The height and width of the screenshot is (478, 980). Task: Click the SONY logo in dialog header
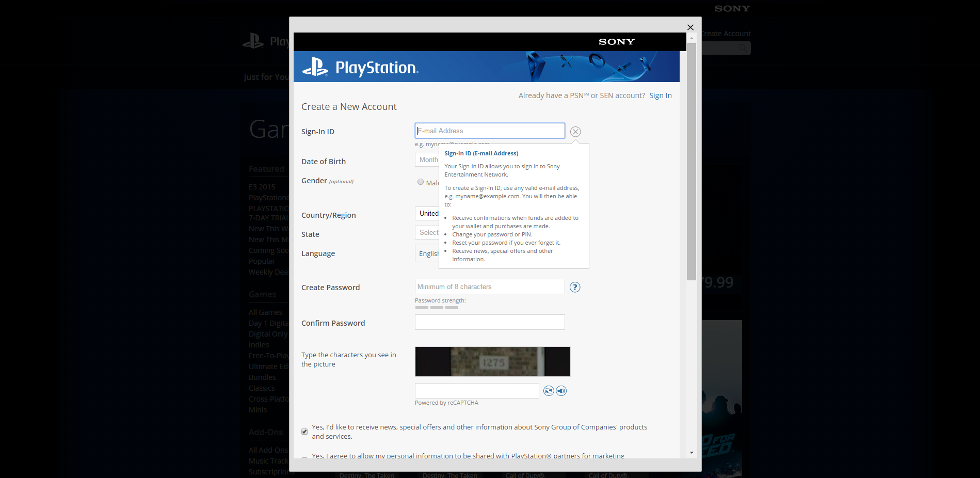click(x=616, y=42)
